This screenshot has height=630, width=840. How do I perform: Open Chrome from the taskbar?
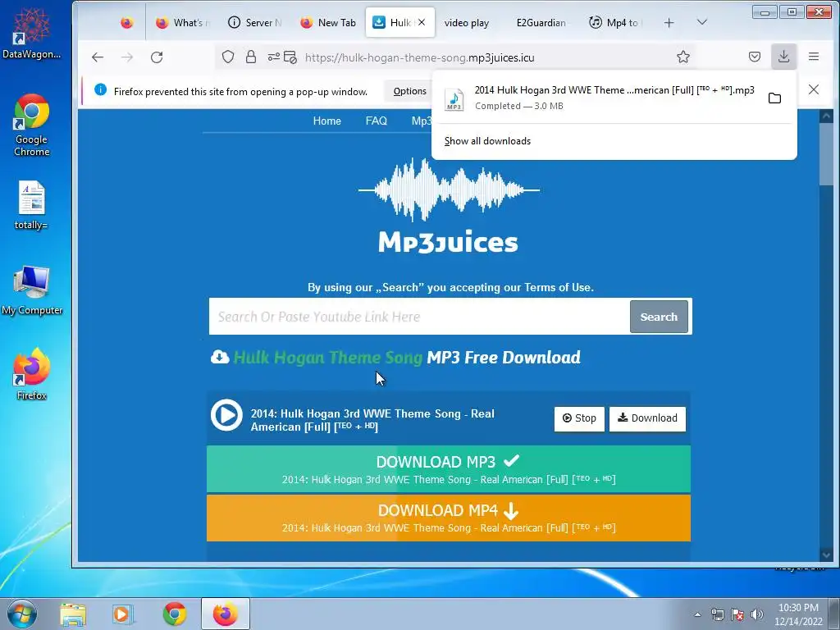pyautogui.click(x=175, y=614)
